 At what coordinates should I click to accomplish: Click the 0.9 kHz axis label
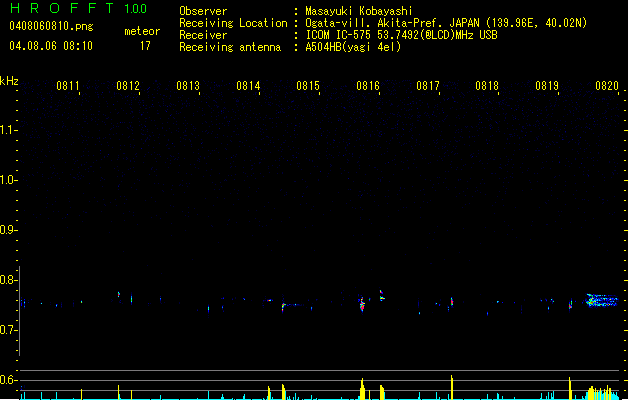coord(8,230)
